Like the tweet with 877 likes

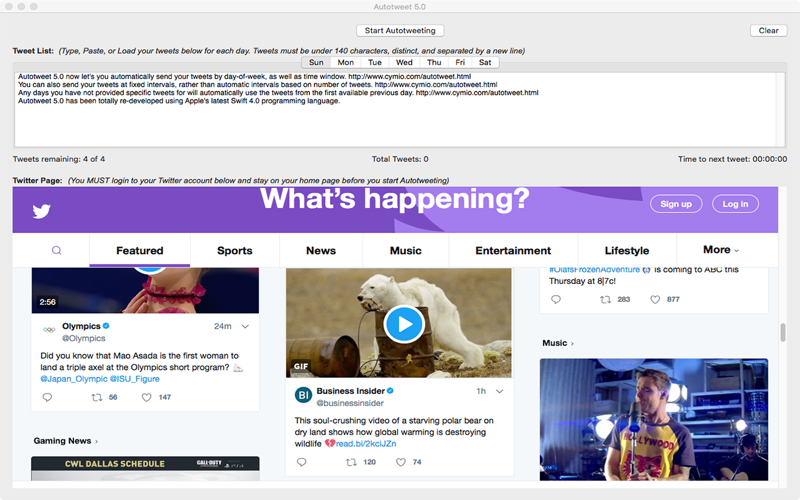click(655, 299)
